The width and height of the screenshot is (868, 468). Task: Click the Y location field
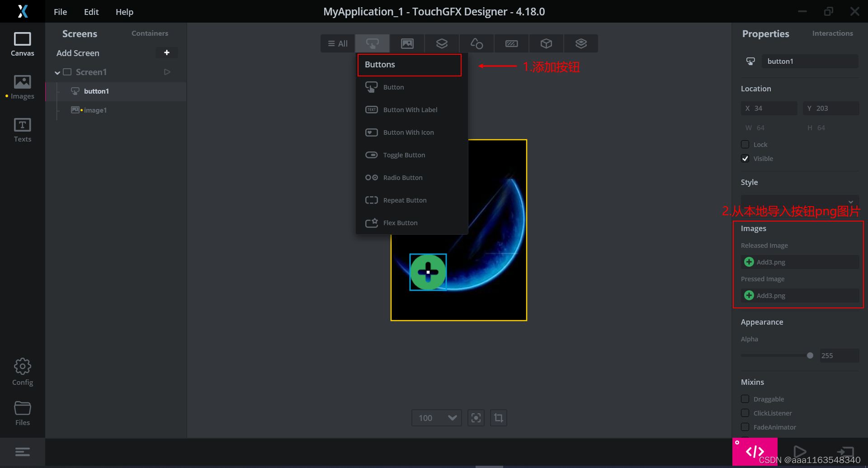(831, 108)
